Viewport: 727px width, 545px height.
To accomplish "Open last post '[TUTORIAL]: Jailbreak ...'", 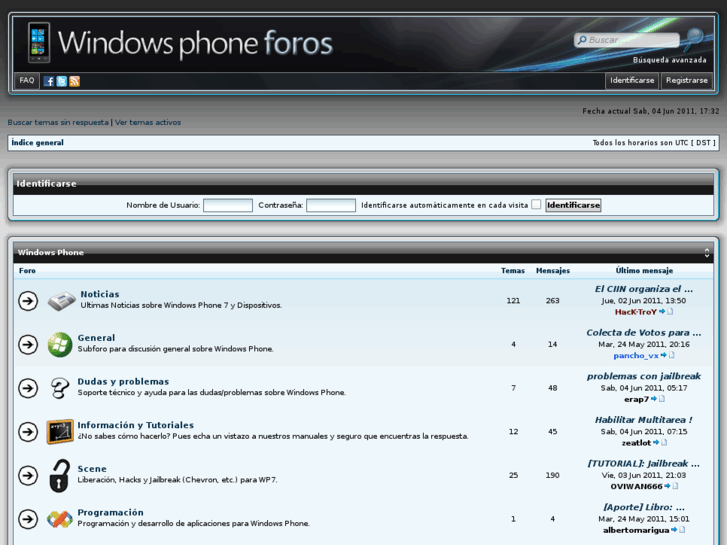I will tap(644, 463).
